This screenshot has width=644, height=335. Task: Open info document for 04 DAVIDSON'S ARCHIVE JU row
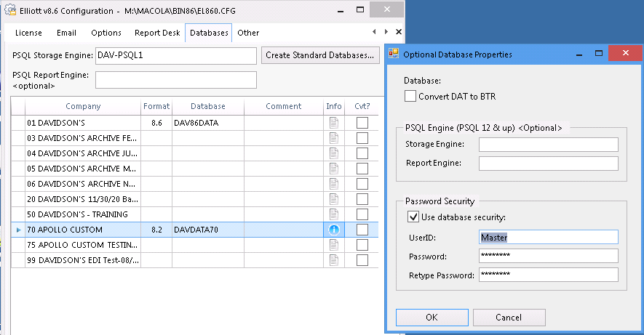(334, 153)
